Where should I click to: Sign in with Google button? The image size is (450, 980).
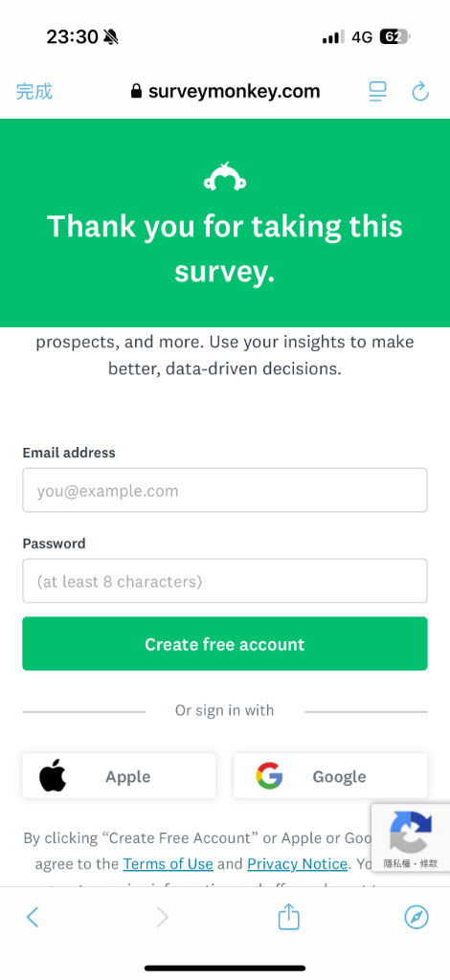click(x=330, y=775)
